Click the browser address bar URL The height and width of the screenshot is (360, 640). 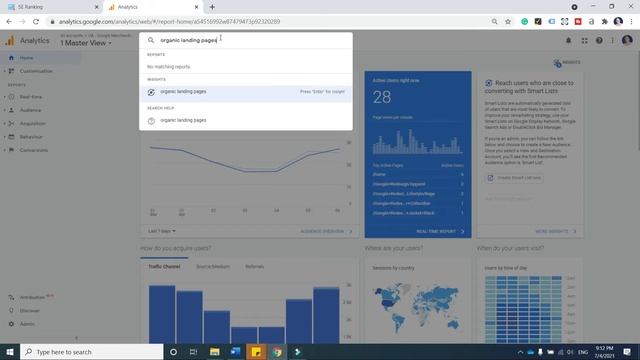(x=169, y=22)
